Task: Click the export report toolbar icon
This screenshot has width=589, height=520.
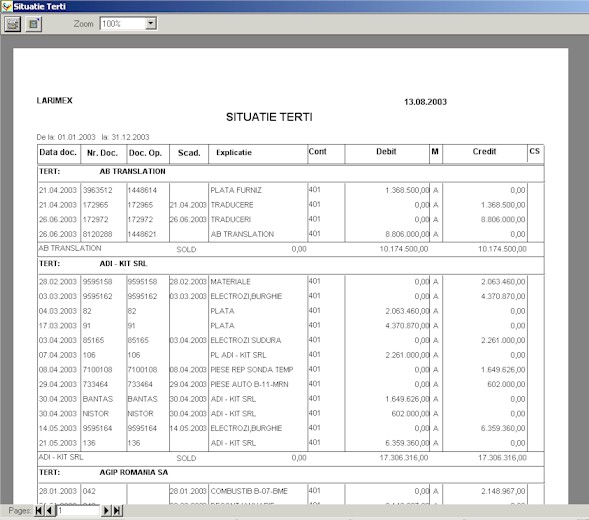Action: [x=33, y=24]
